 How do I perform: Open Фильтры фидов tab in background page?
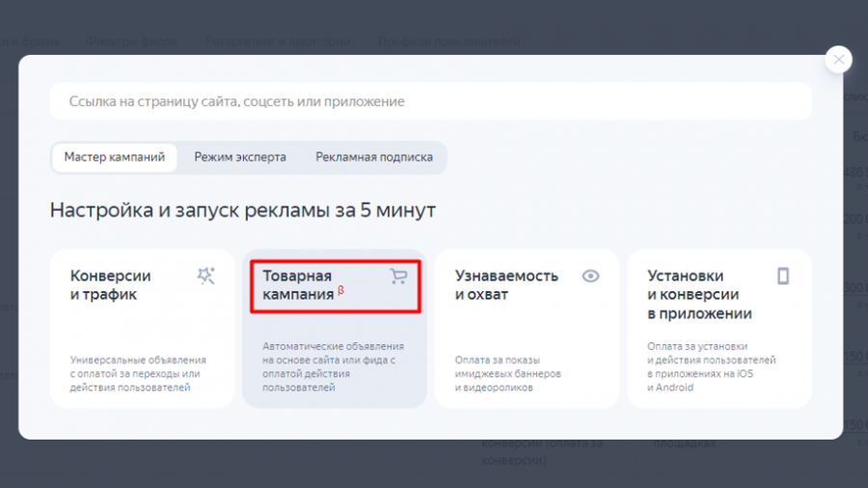click(x=132, y=41)
